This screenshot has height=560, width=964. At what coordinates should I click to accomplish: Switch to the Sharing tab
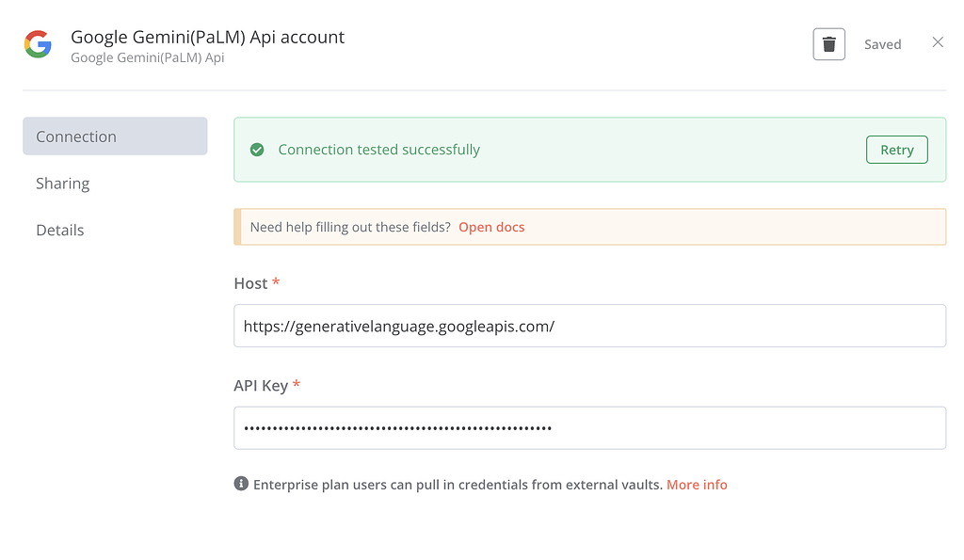click(x=62, y=183)
